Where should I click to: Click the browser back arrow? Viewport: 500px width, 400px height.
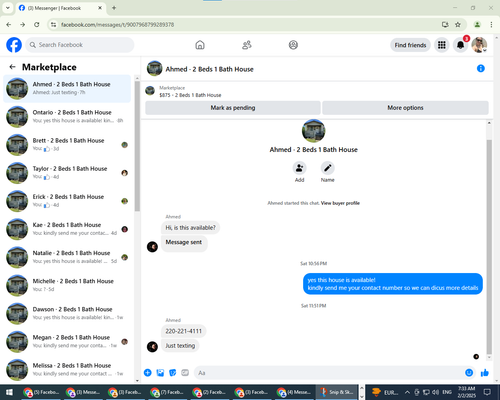coord(9,24)
